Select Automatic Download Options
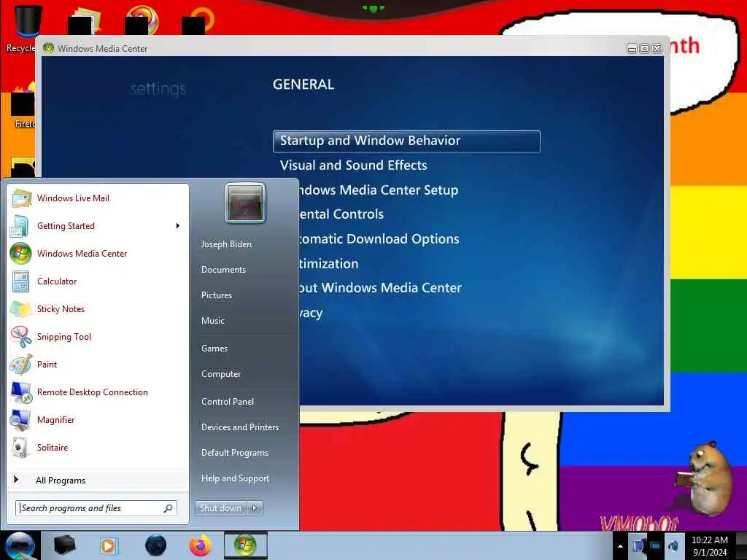This screenshot has width=747, height=560. (x=379, y=239)
